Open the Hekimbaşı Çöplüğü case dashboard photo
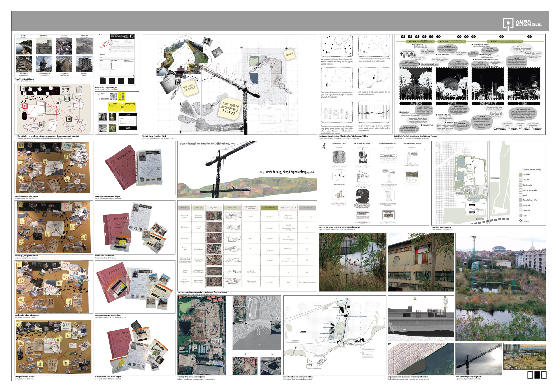 tap(53, 227)
